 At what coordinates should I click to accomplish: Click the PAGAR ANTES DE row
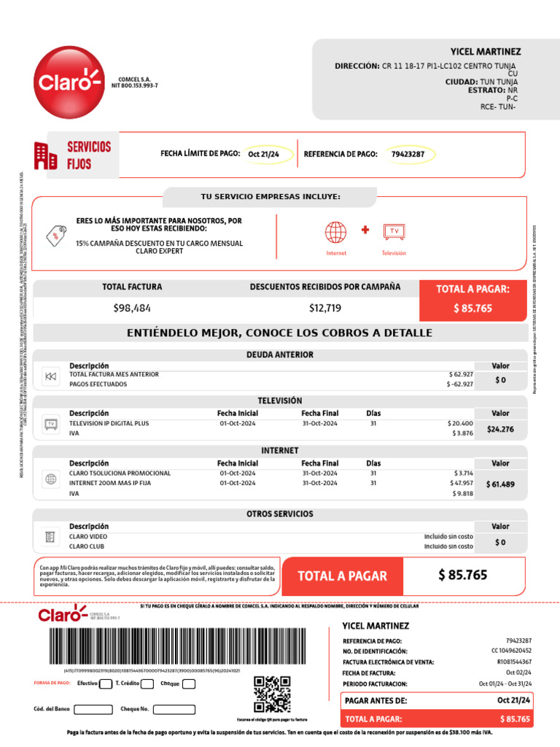tap(437, 700)
